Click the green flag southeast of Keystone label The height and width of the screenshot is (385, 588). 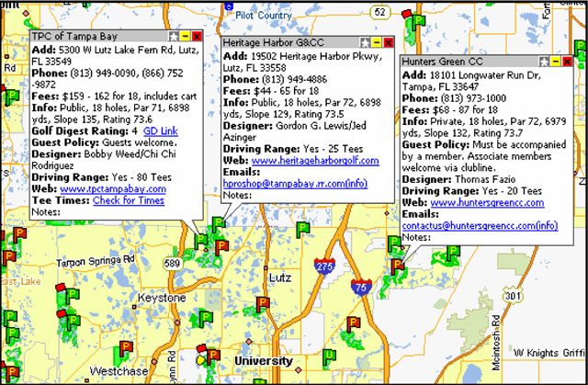206,319
